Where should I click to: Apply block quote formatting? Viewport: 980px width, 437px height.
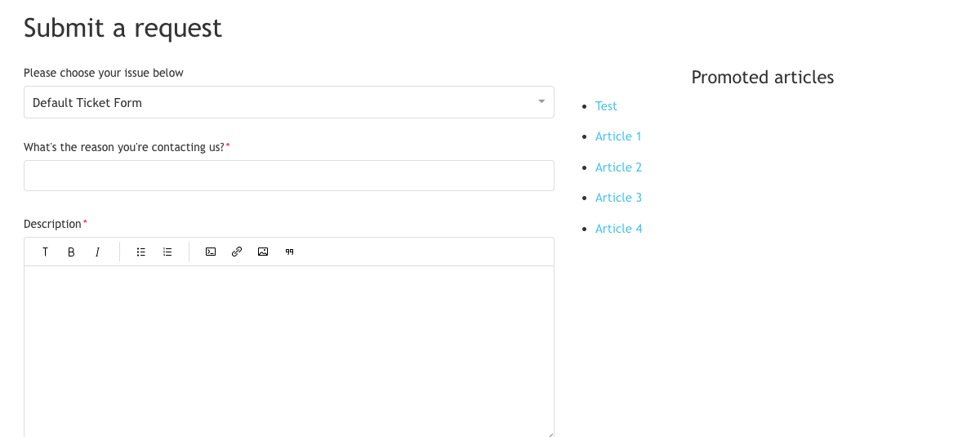click(x=289, y=252)
